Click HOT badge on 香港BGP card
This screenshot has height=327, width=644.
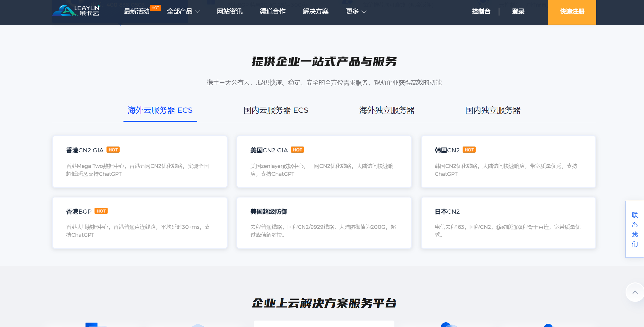coord(101,211)
